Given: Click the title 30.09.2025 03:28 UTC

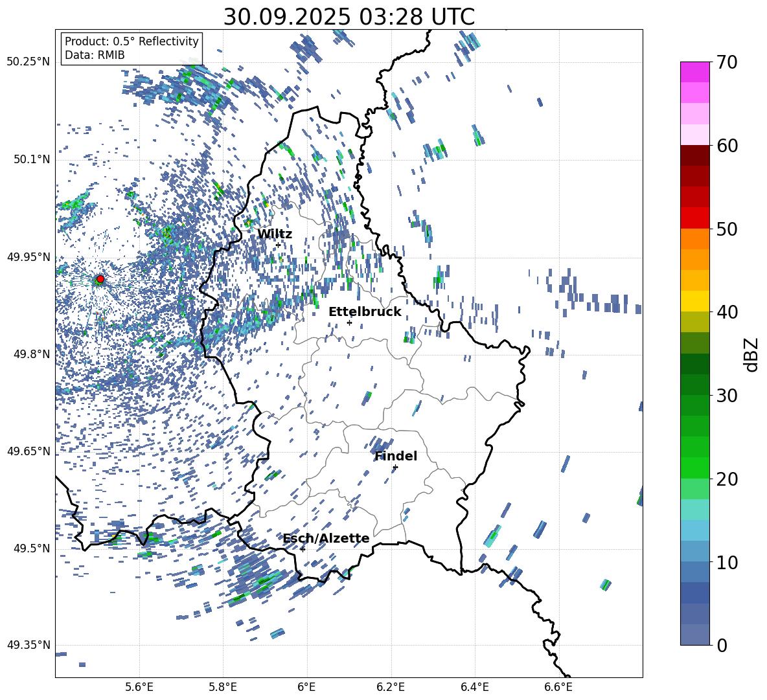Looking at the screenshot, I should (x=349, y=17).
